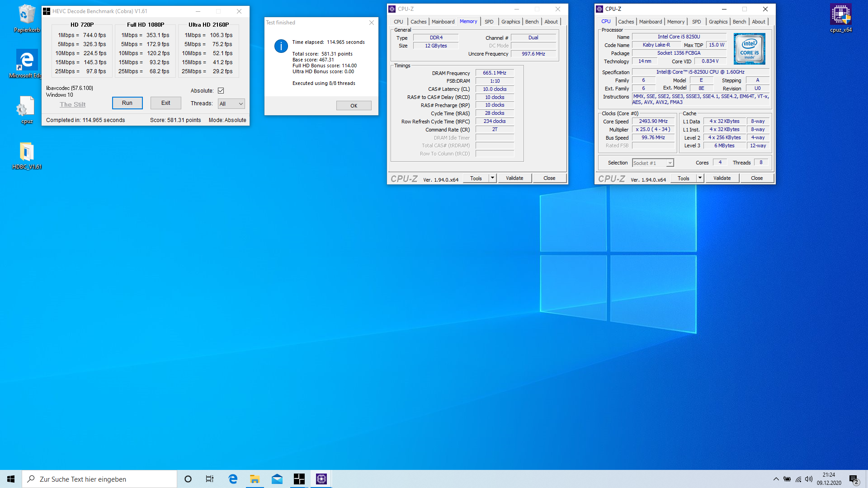The image size is (868, 488).
Task: Toggle the Absolute checkbox
Action: 221,91
